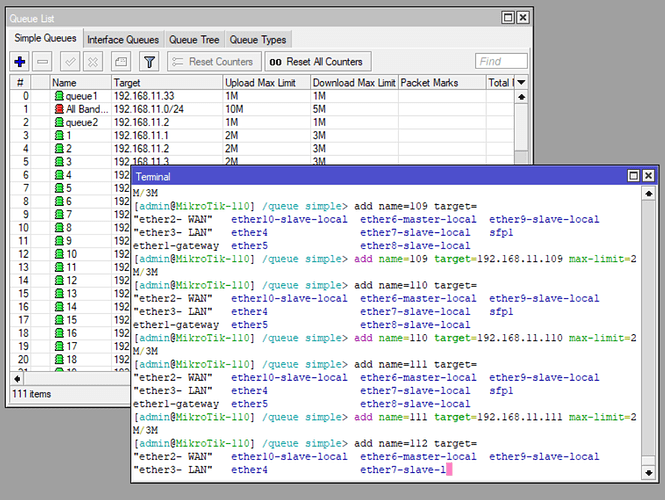Click the Find search field
This screenshot has width=665, height=500.
coord(501,62)
